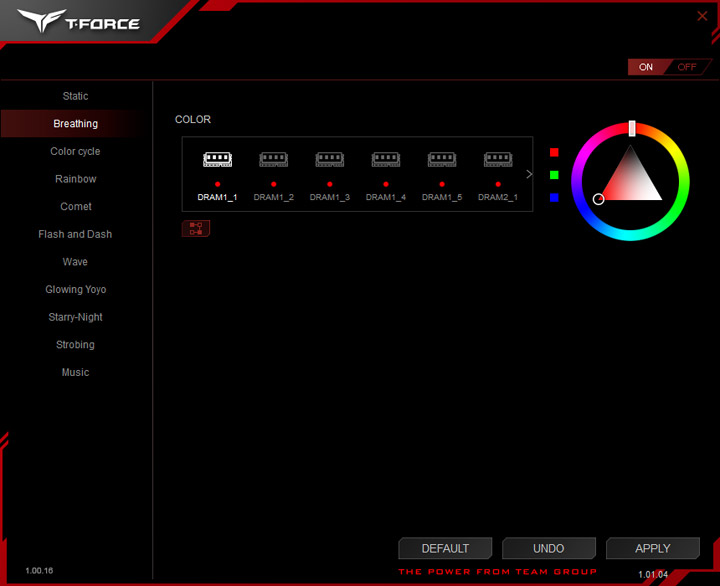
Task: Expand the DRAM list with the right arrow
Action: point(529,174)
